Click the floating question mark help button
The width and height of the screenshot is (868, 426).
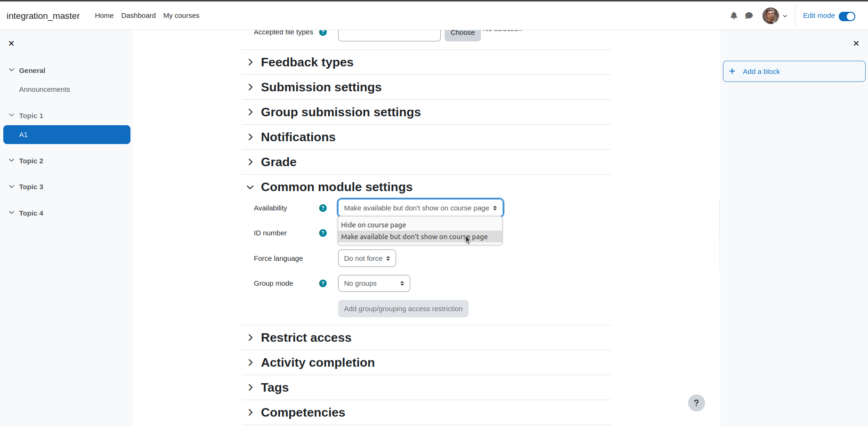coord(696,403)
